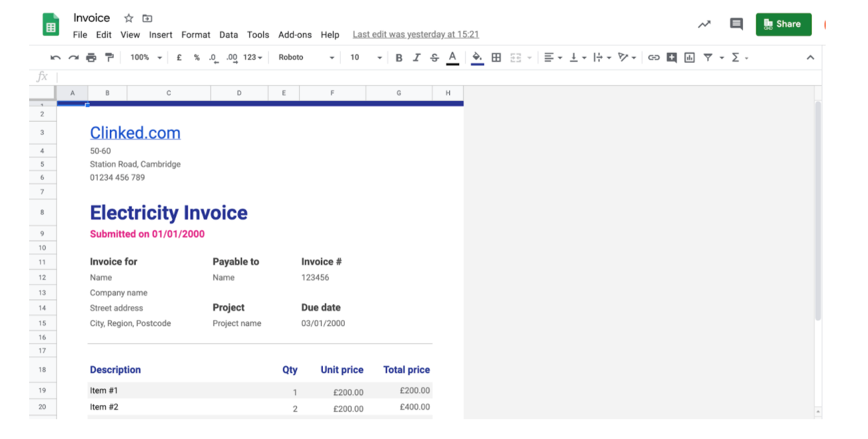This screenshot has height=439, width=868.
Task: Go to Sheets home via the green logo
Action: pyautogui.click(x=52, y=25)
